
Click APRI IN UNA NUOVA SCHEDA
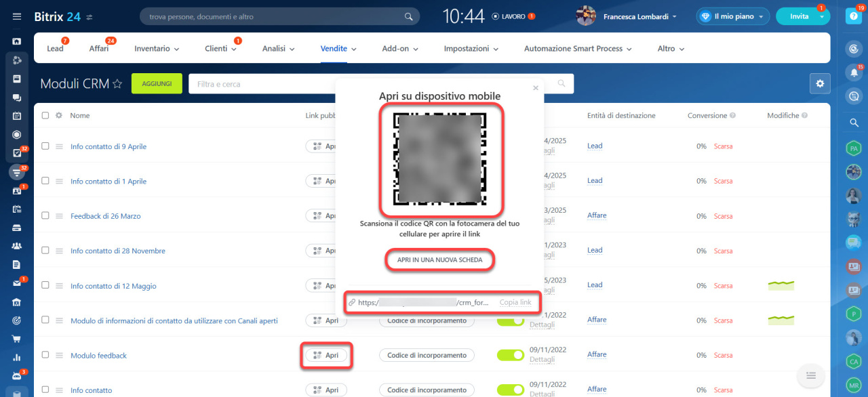tap(440, 260)
